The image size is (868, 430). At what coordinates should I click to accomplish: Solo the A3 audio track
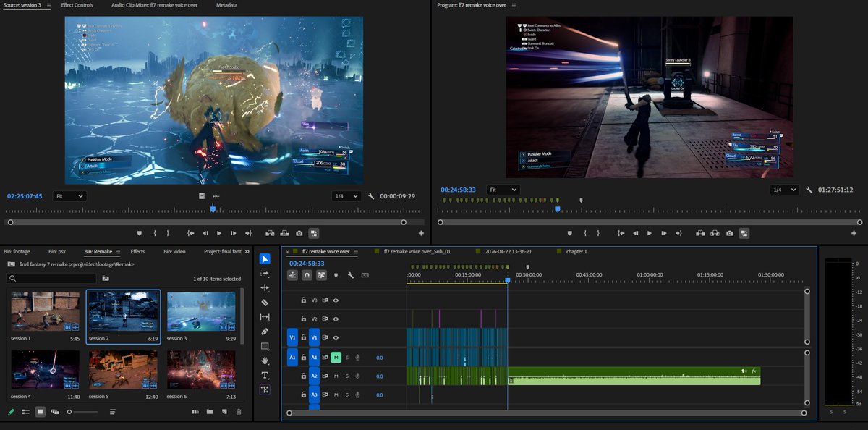tap(346, 395)
